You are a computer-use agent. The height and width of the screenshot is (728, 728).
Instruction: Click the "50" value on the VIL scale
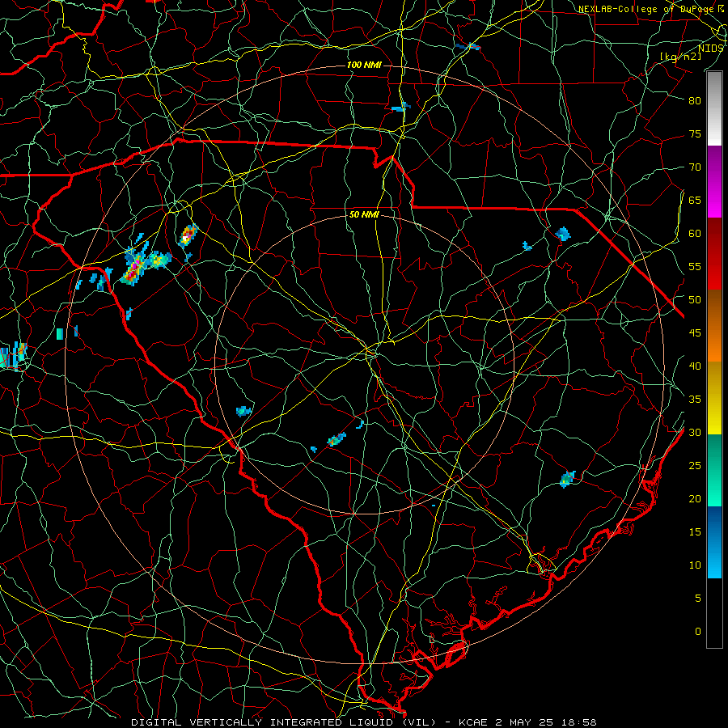[x=695, y=300]
